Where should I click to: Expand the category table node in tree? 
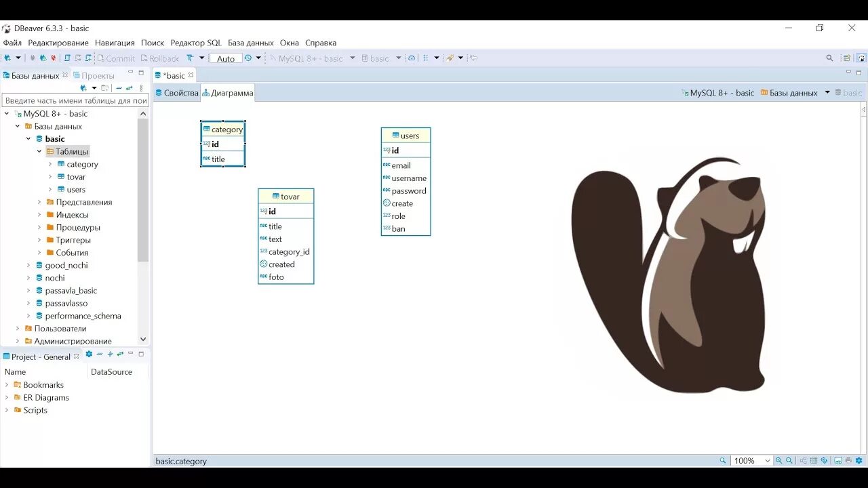coord(50,164)
